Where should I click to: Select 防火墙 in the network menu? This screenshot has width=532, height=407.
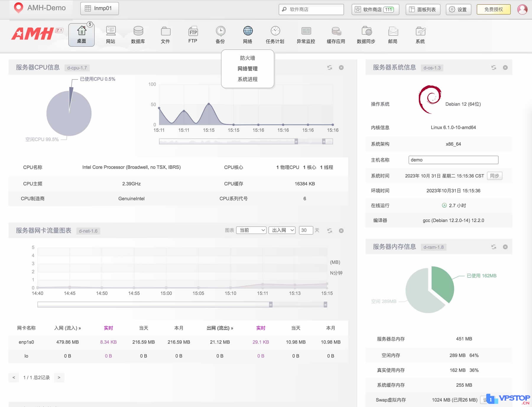click(248, 58)
